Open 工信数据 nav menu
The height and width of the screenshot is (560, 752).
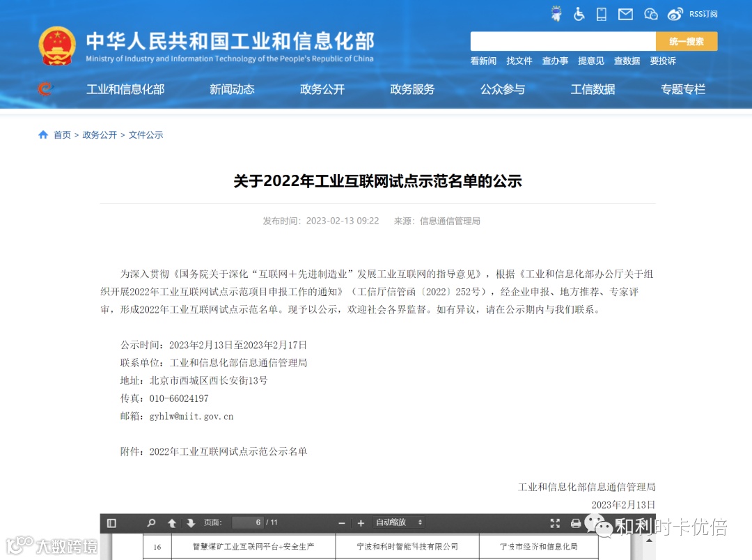[593, 89]
